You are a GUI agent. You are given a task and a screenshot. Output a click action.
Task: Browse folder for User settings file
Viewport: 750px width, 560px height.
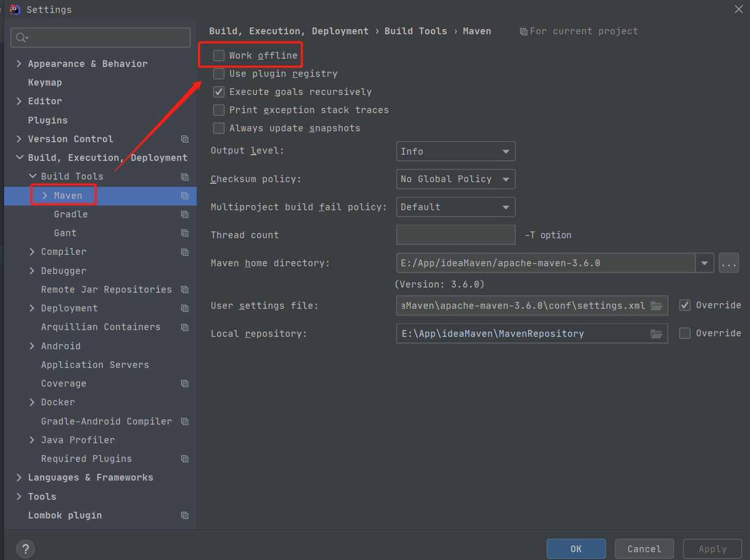tap(657, 306)
